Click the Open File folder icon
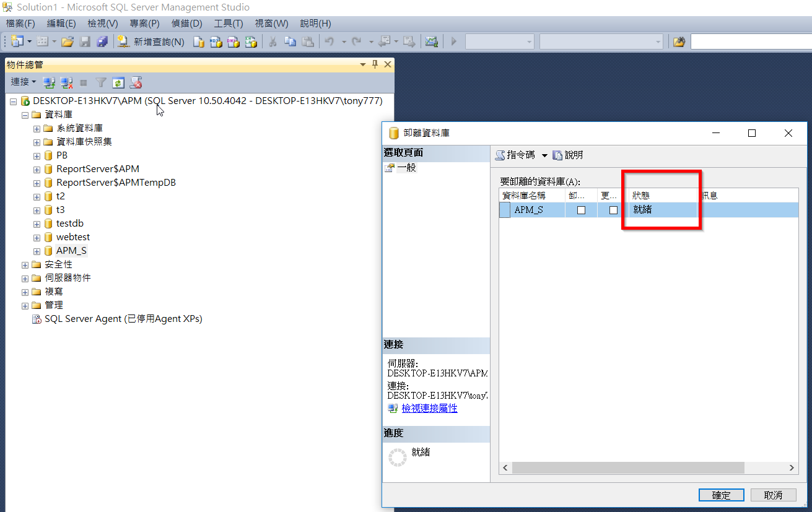Image resolution: width=812 pixels, height=512 pixels. 68,41
